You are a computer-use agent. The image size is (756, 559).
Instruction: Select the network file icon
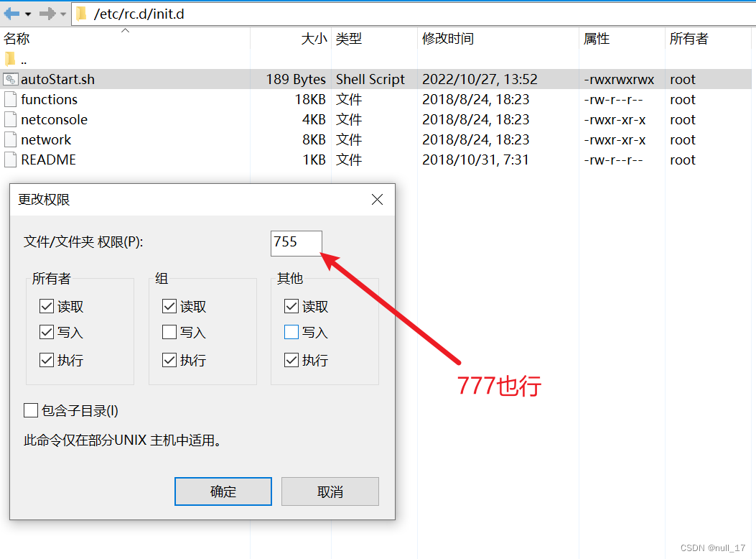pyautogui.click(x=10, y=140)
